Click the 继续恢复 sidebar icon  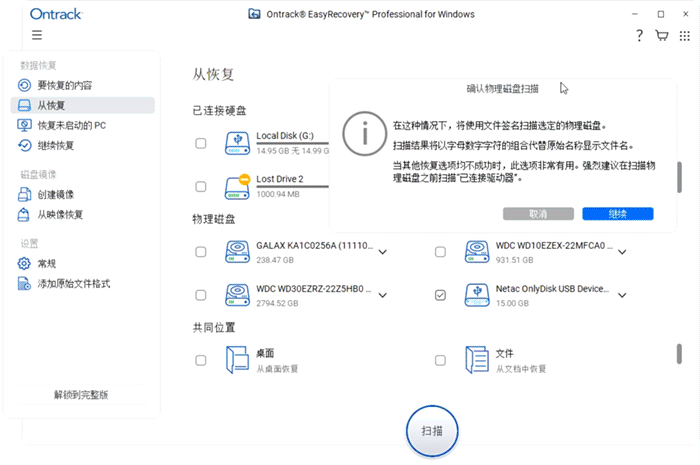pos(25,145)
